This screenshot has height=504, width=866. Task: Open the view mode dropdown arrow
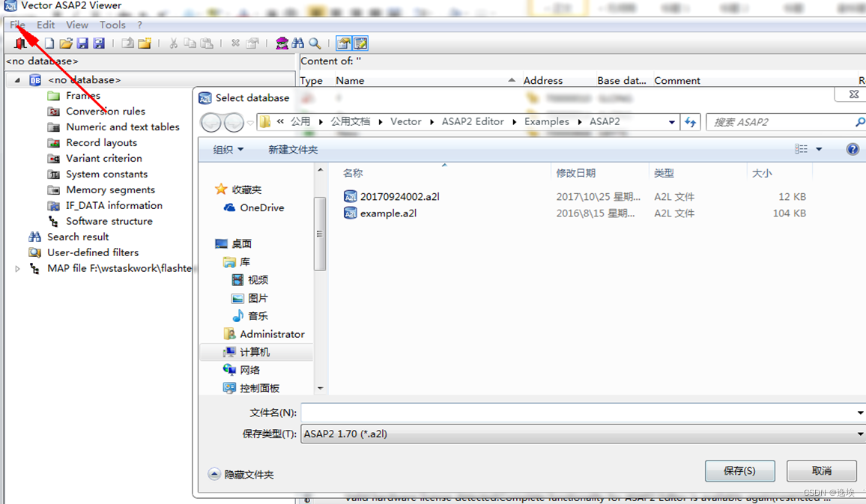click(819, 150)
